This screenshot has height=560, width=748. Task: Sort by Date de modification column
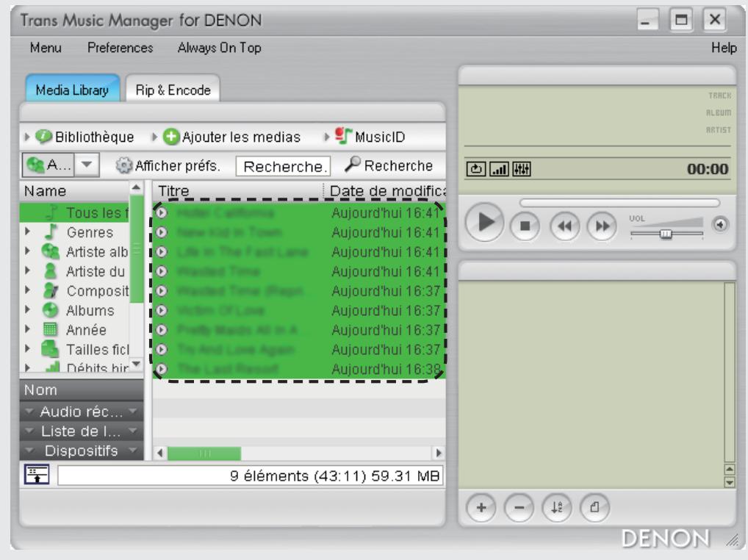(386, 191)
